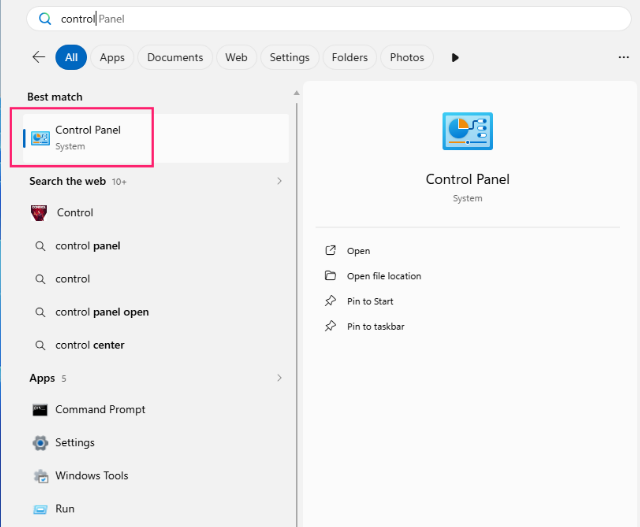Click magnifier icon beside control center

[40, 345]
